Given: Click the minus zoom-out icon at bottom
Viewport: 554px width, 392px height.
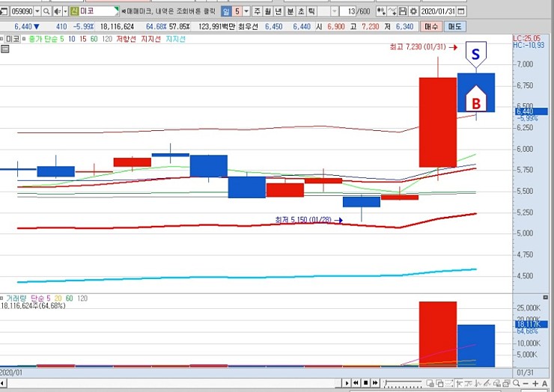Looking at the screenshot, I should (x=524, y=383).
